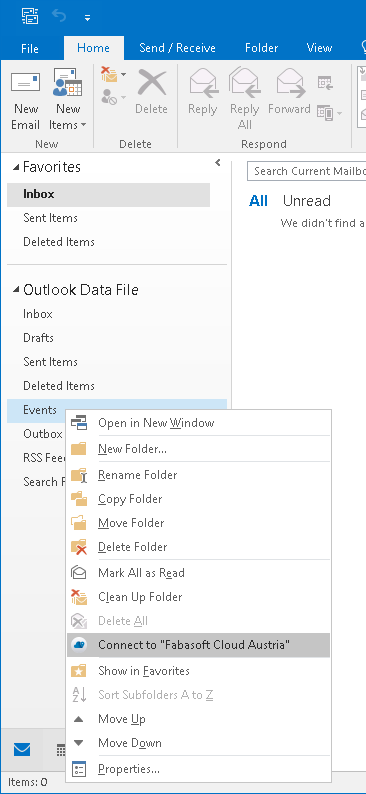Click the Move Folder icon

coord(79,523)
